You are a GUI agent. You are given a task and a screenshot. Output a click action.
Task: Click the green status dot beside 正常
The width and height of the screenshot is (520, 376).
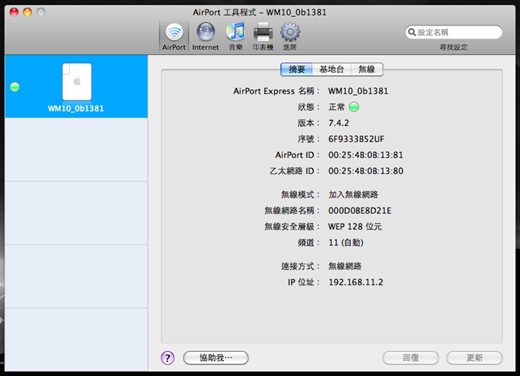click(x=354, y=107)
